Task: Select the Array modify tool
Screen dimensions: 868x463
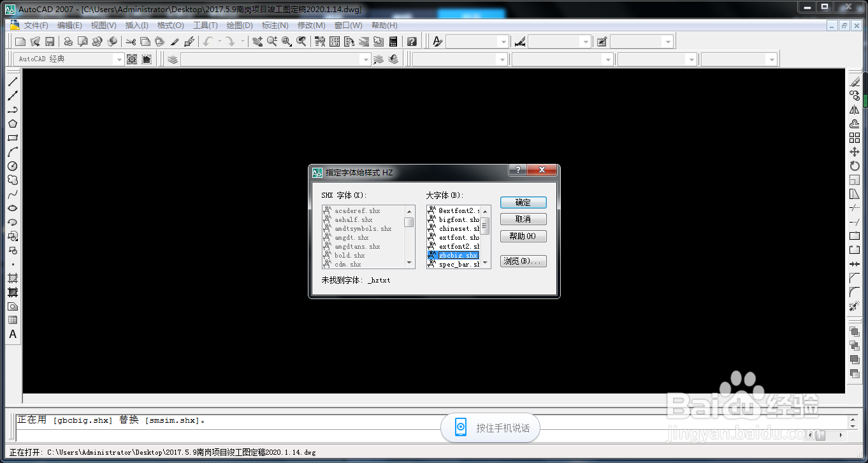Action: [855, 138]
